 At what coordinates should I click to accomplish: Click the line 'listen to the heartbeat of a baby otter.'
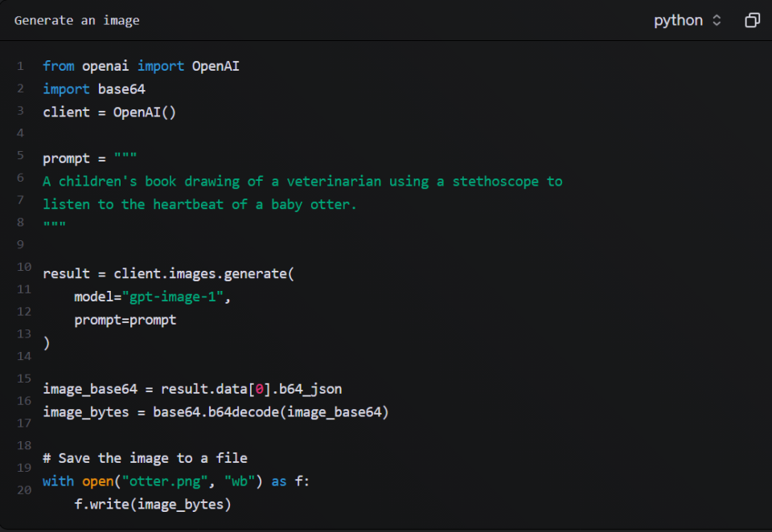coord(199,204)
